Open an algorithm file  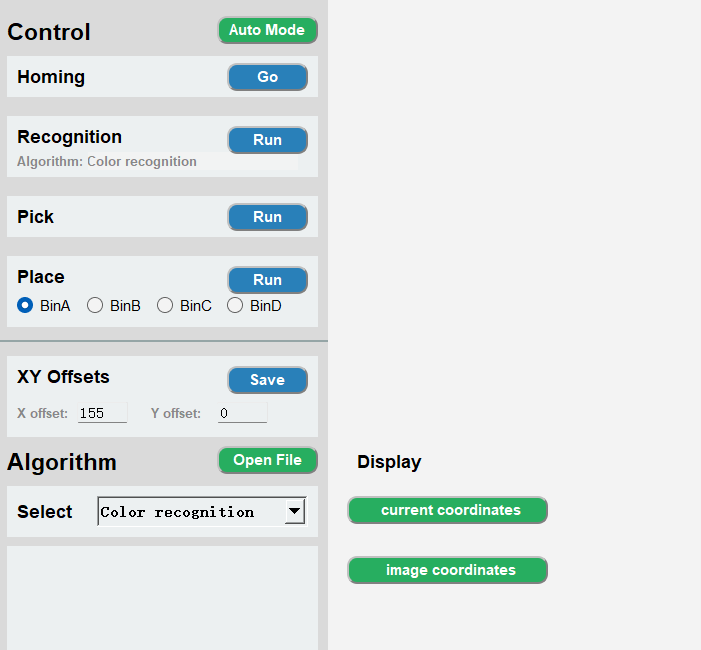[267, 460]
